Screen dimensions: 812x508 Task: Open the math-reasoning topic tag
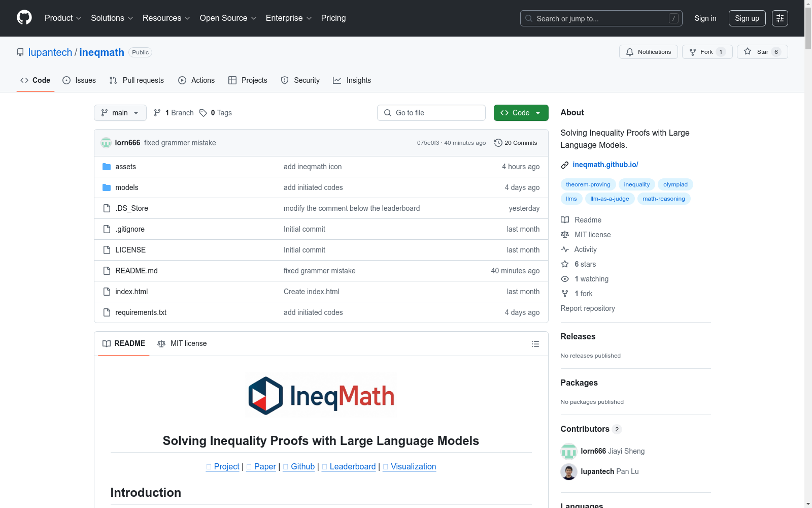664,199
